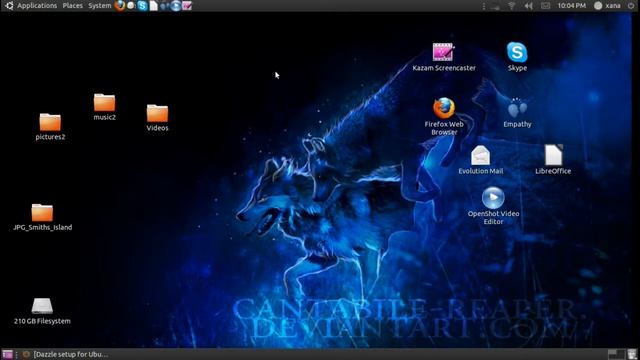This screenshot has width=640, height=360.
Task: Select the JPG_Smiths_Island folder
Action: pos(42,218)
